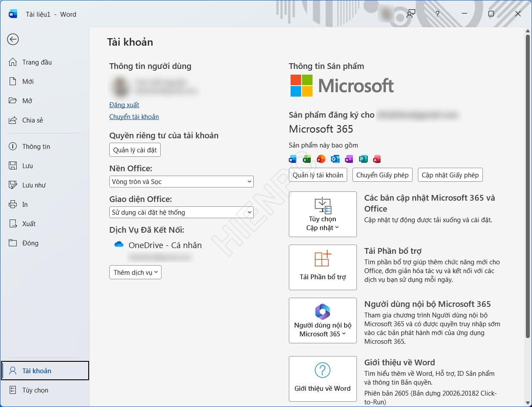Screen dimensions: 532x407
Task: Select Mới to create a document
Action: pos(44,81)
